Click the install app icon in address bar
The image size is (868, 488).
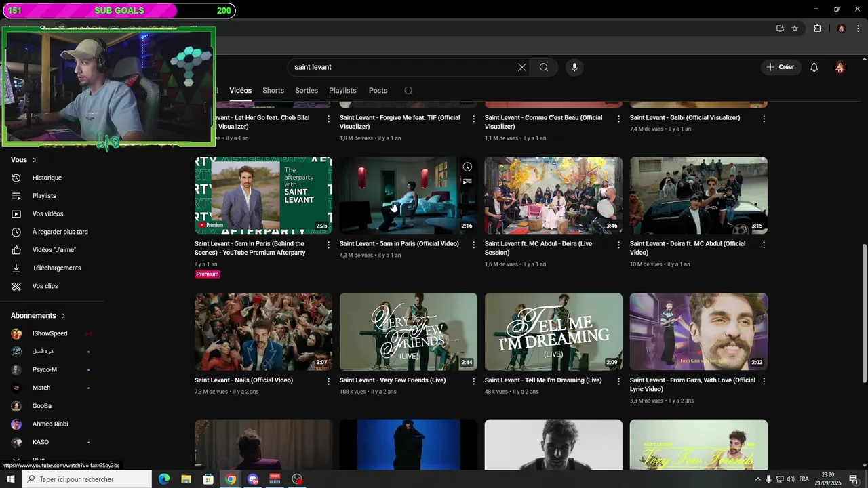tap(780, 28)
